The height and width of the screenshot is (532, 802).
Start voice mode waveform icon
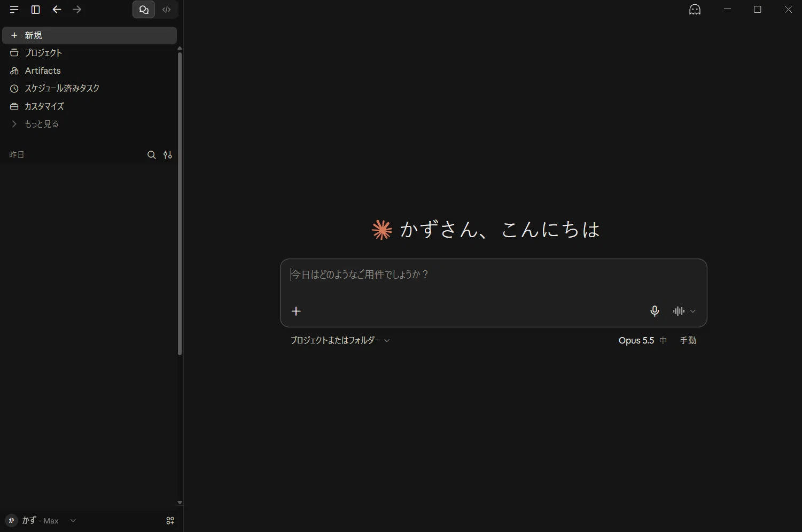pyautogui.click(x=679, y=311)
